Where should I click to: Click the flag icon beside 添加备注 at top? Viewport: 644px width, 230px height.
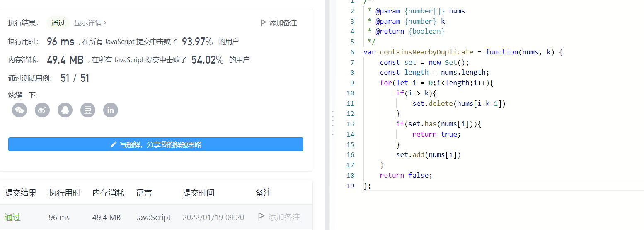(x=264, y=23)
